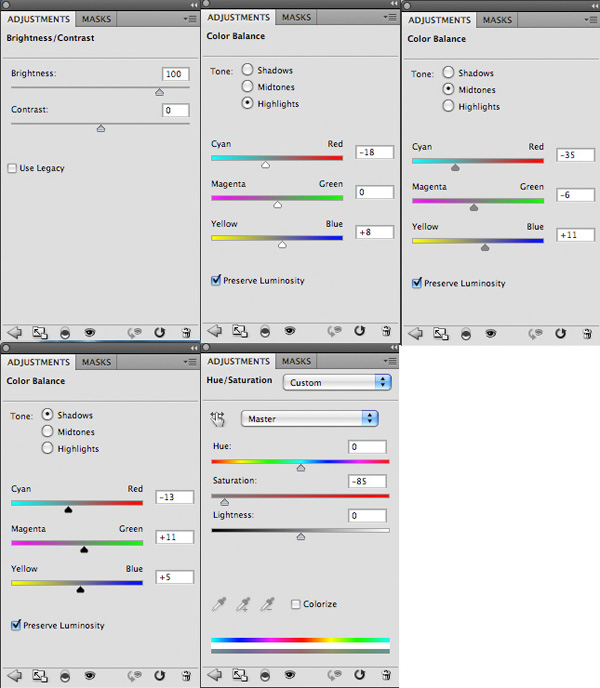
Task: Click the Brightness value field showing 100
Action: tap(176, 74)
